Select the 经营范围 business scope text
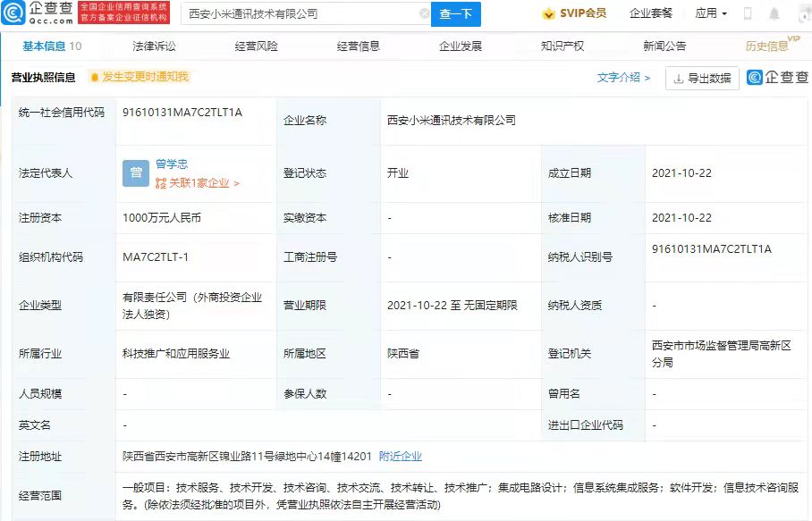Image resolution: width=812 pixels, height=521 pixels. (461, 496)
